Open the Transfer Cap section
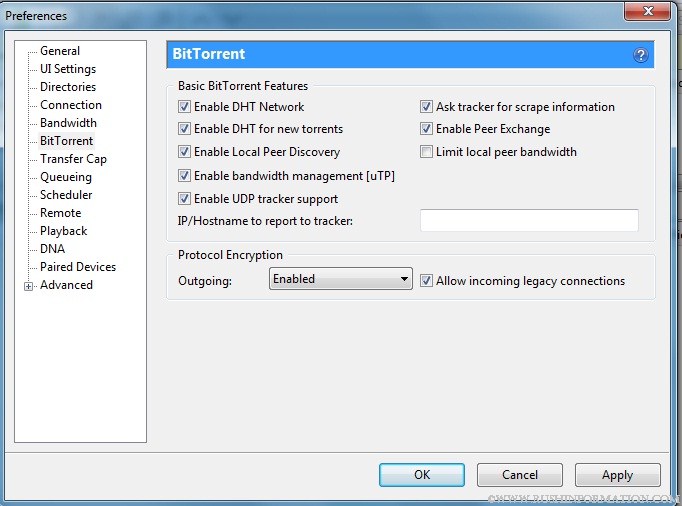 click(73, 159)
